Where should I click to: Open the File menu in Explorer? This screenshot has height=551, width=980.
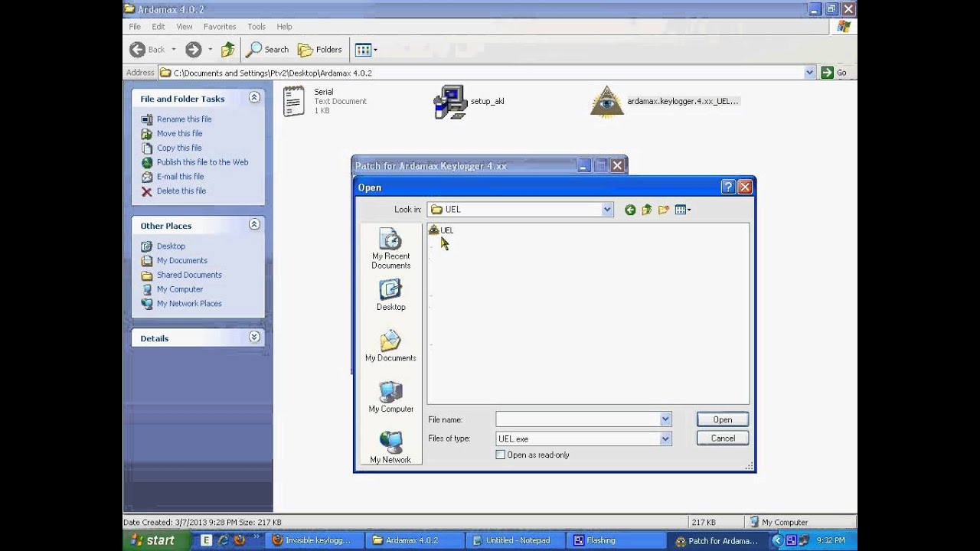tap(135, 26)
